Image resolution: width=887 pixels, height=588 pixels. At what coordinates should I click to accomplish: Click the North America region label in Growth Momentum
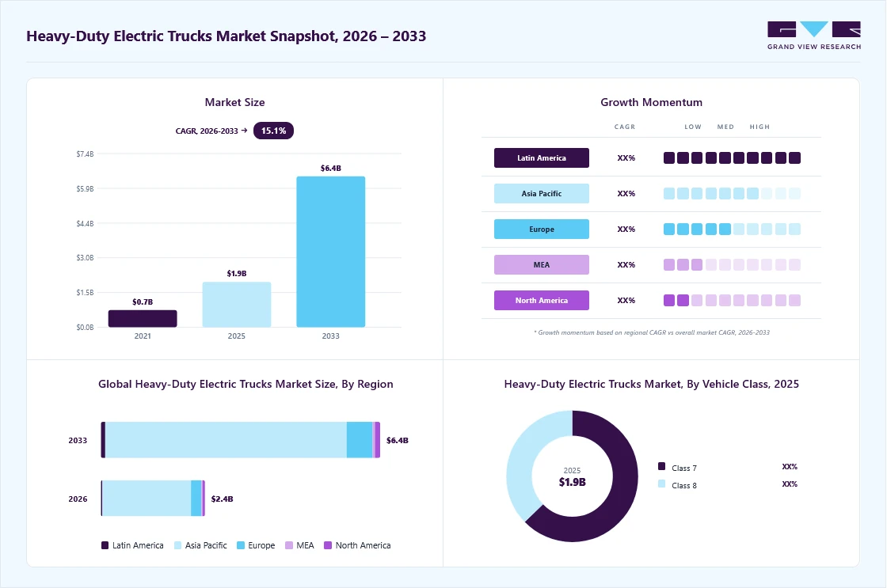pos(542,300)
